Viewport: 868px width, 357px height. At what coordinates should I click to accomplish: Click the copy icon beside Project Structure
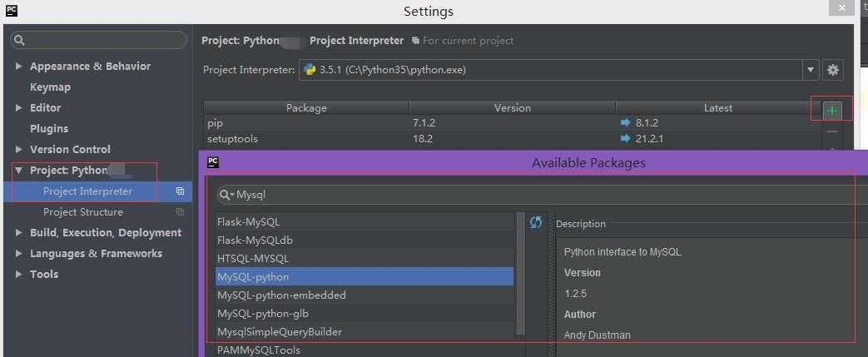[180, 212]
